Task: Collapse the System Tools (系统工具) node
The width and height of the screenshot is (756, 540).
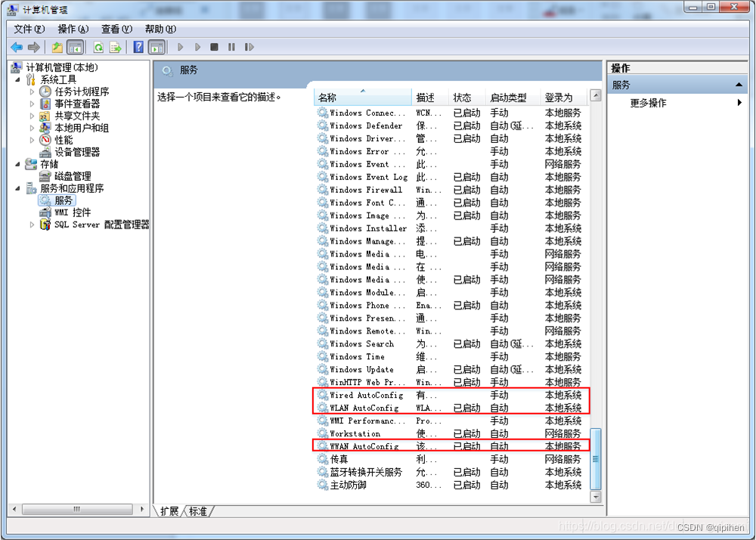Action: pyautogui.click(x=18, y=79)
